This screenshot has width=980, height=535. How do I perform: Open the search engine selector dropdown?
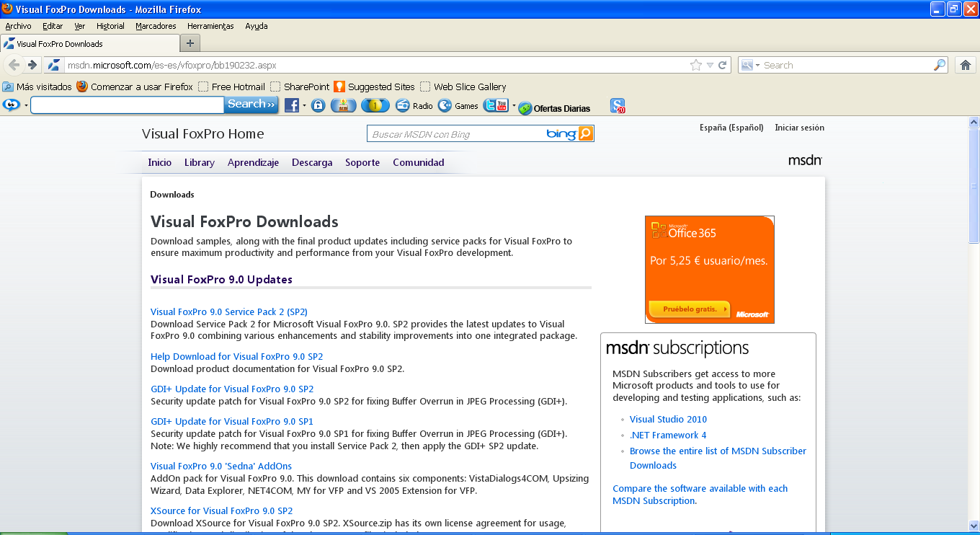(754, 64)
